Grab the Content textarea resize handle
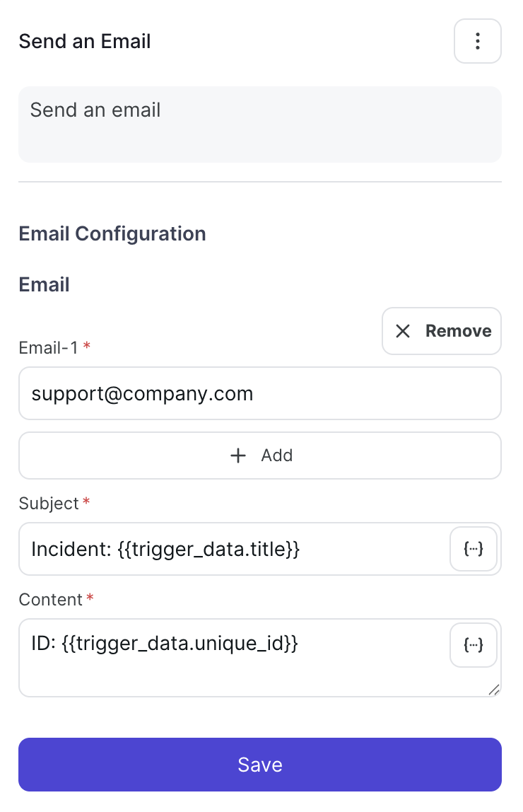The image size is (523, 812). (x=494, y=689)
